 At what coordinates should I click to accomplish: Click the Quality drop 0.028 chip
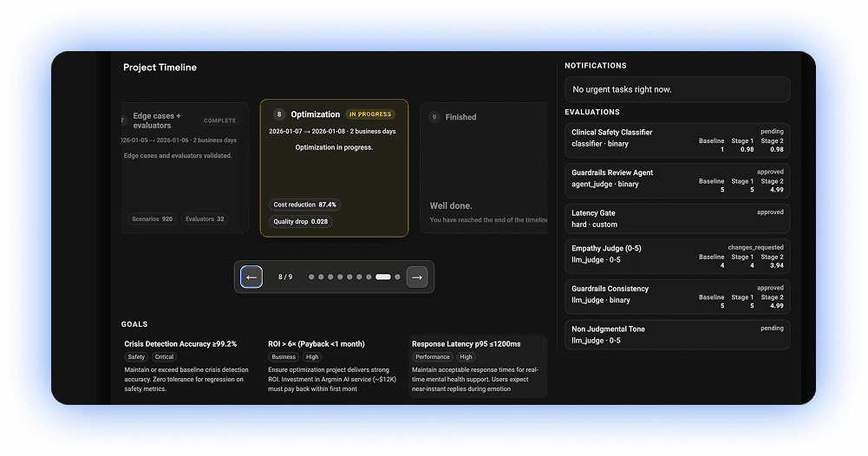(301, 221)
